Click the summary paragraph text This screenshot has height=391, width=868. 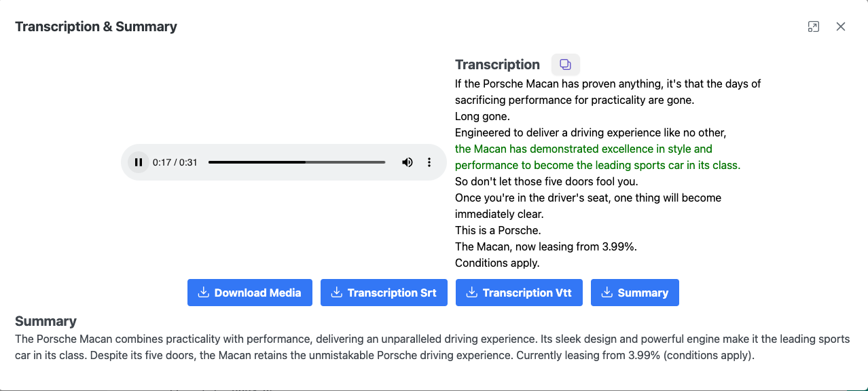(x=433, y=347)
